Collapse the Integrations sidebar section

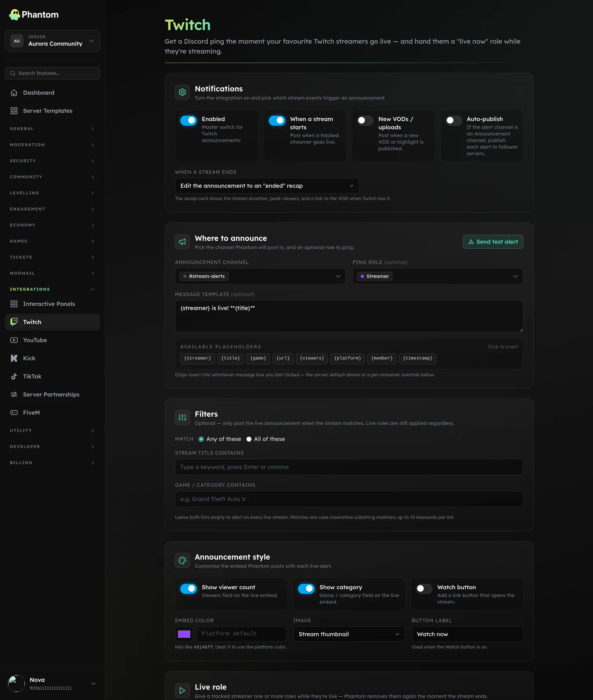tap(52, 289)
